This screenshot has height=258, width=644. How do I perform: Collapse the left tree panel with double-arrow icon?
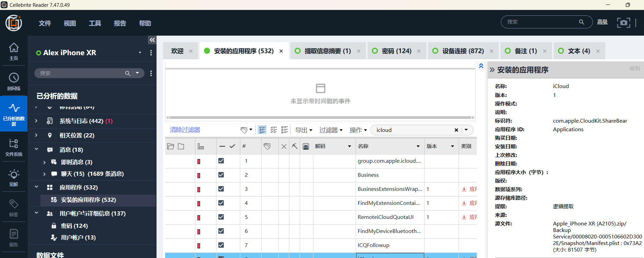pyautogui.click(x=152, y=40)
